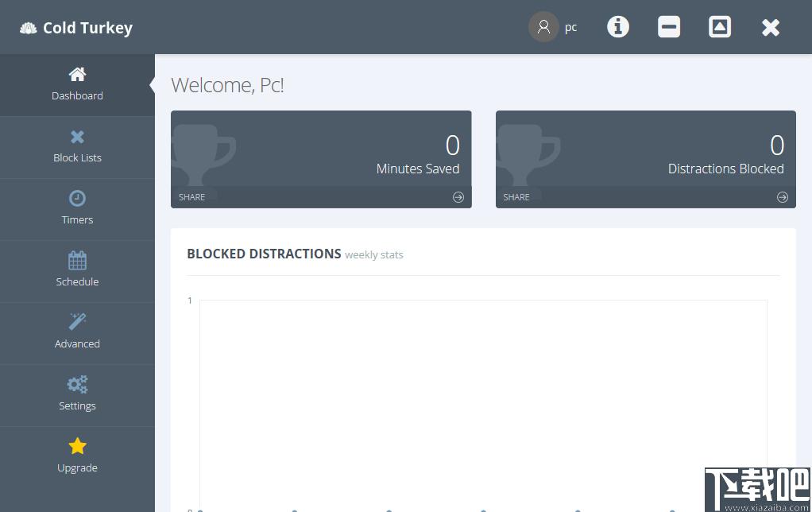The width and height of the screenshot is (812, 512).
Task: Click the pc username label
Action: pyautogui.click(x=570, y=28)
